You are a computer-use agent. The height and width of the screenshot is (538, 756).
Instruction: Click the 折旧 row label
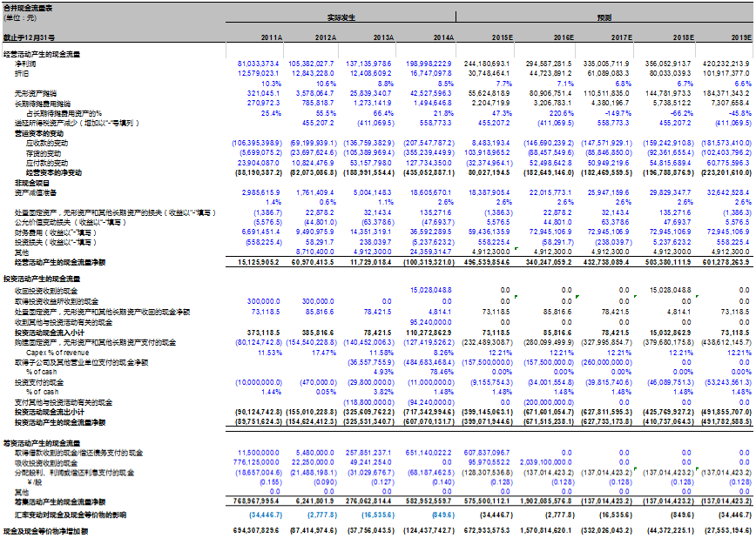tap(22, 72)
